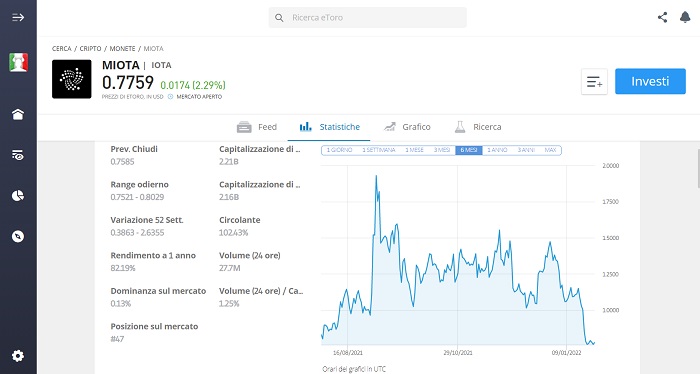
Task: Open notifications bell icon
Action: tap(685, 17)
